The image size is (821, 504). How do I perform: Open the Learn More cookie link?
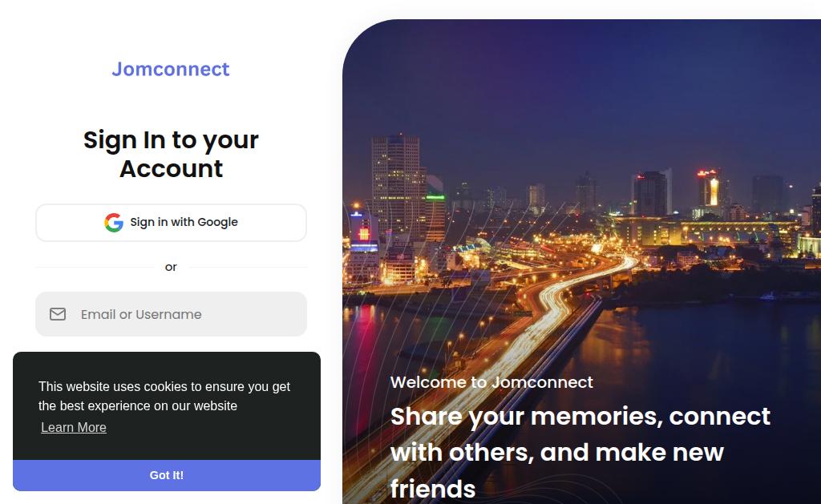point(74,428)
